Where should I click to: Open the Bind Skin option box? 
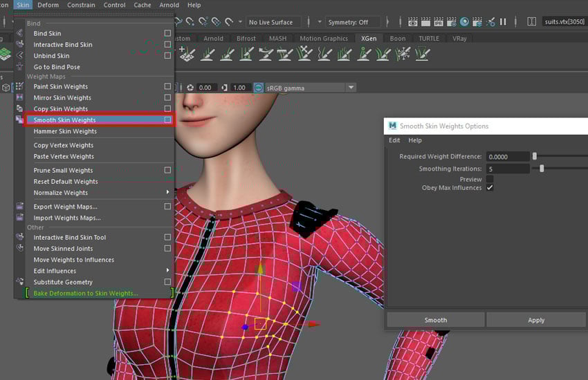[x=167, y=33]
